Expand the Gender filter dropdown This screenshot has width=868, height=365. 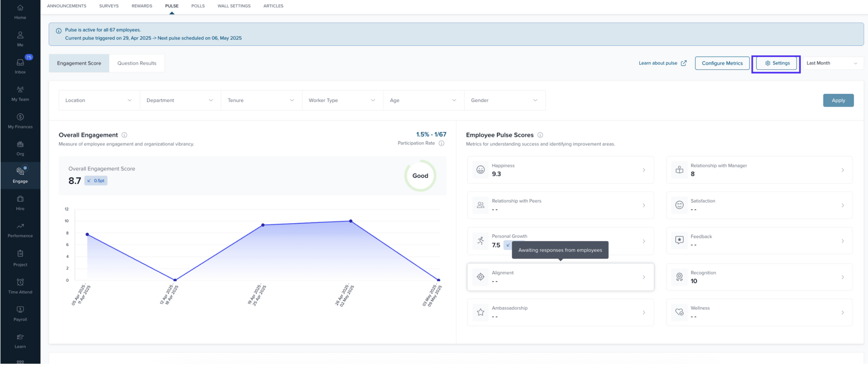coord(504,100)
